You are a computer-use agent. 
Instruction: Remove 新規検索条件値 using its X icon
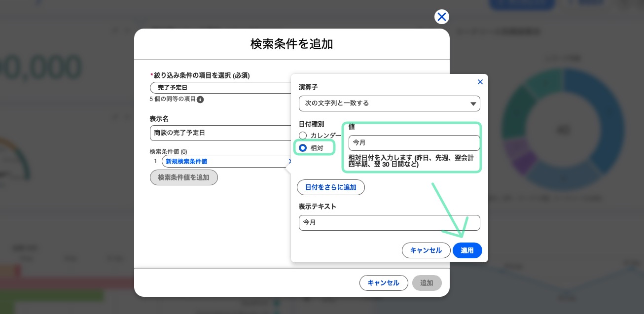tap(290, 161)
